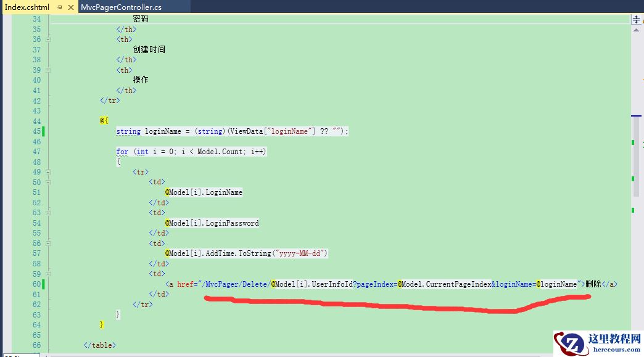Image resolution: width=644 pixels, height=357 pixels.
Task: Click on the loginName variable declaration
Action: [163, 131]
